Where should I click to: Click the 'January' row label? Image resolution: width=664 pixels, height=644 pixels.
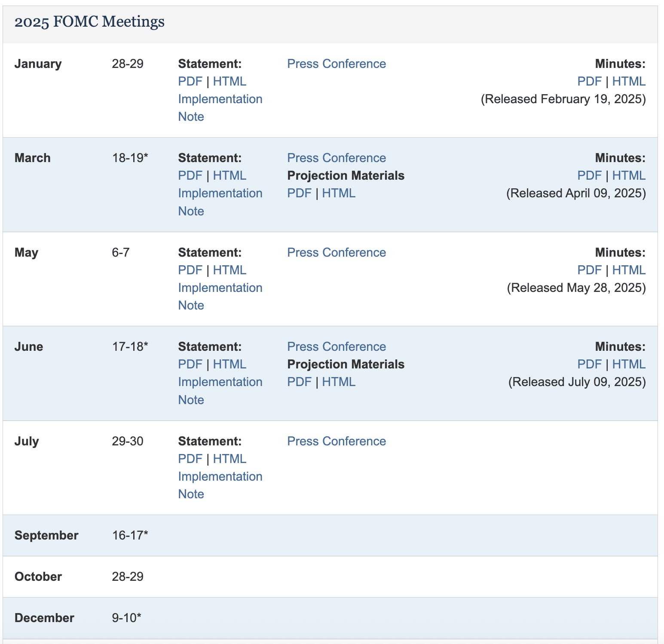(x=38, y=64)
